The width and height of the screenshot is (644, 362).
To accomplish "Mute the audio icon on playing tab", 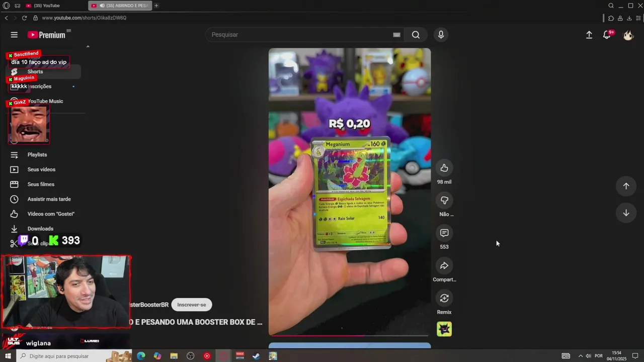I will click(x=102, y=6).
